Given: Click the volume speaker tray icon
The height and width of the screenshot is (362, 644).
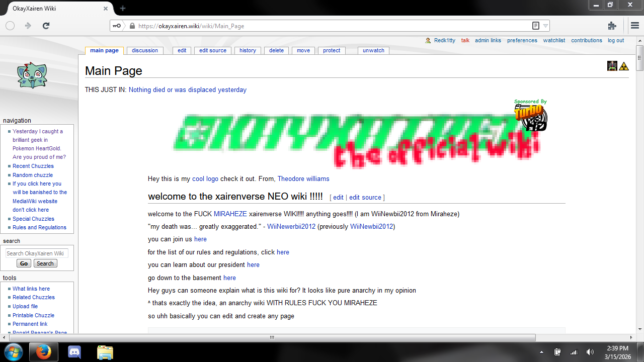Looking at the screenshot, I should 590,352.
